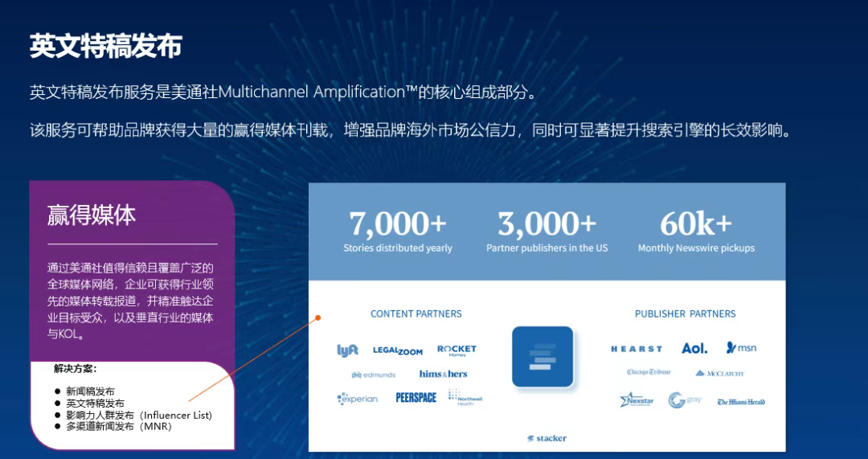
Task: Click the Northwell Health logo
Action: pos(465,397)
